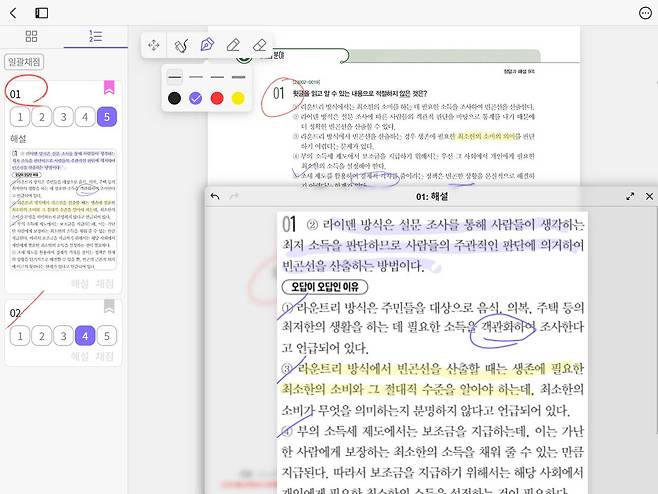Select answer 3 for question 01

pos(63,117)
